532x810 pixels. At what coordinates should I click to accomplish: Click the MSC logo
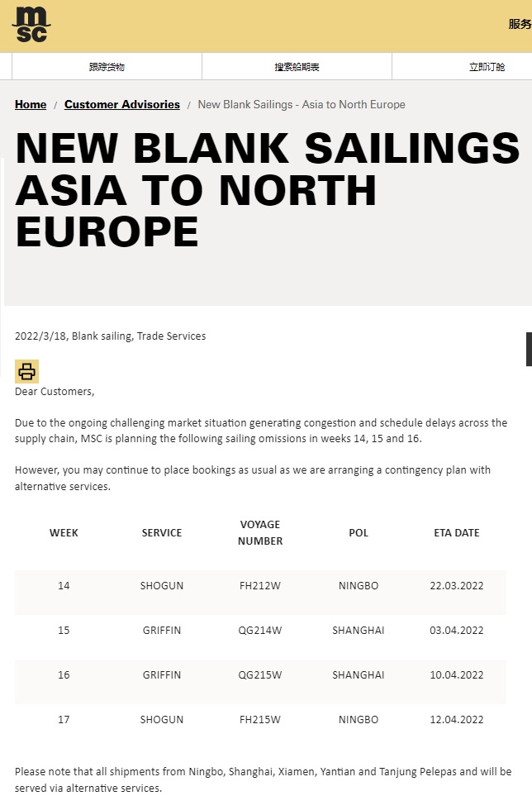coord(31,24)
